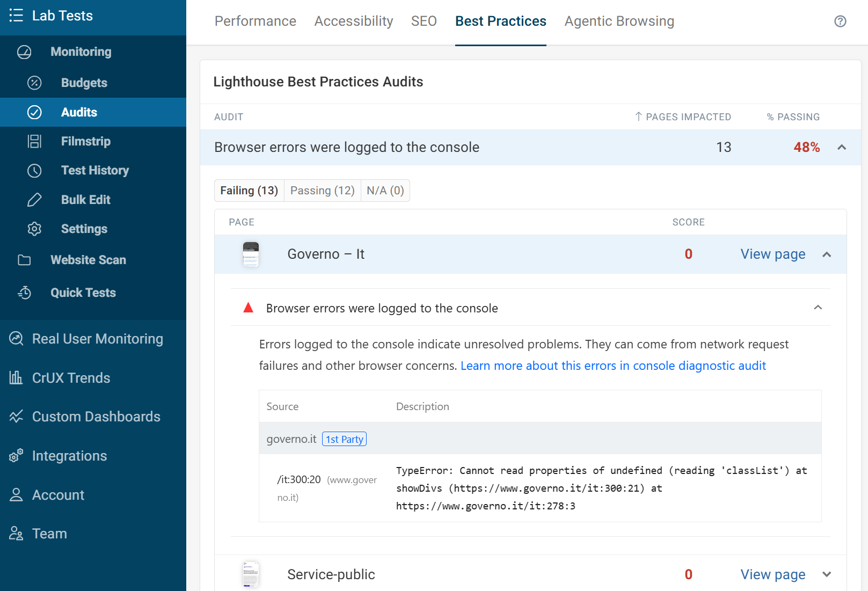Open Lab Tests in sidebar
868x591 pixels.
tap(62, 16)
